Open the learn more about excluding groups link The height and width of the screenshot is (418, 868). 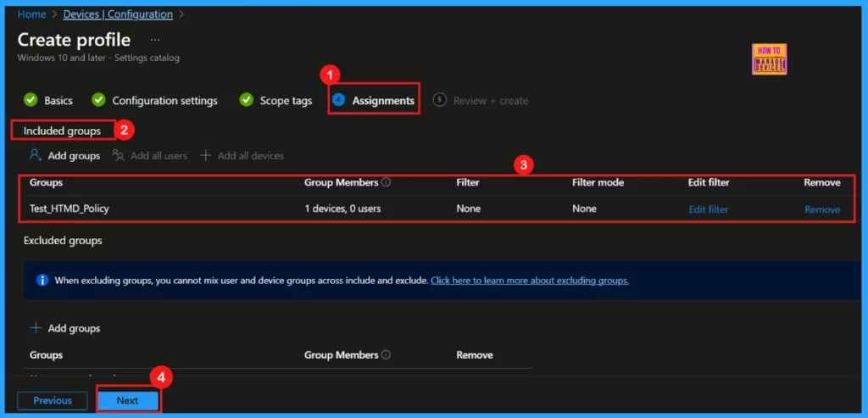click(530, 281)
